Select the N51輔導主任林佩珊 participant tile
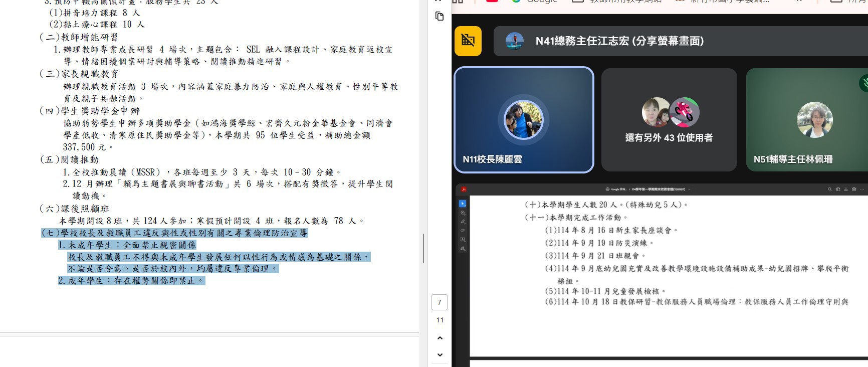868x367 pixels. click(807, 120)
